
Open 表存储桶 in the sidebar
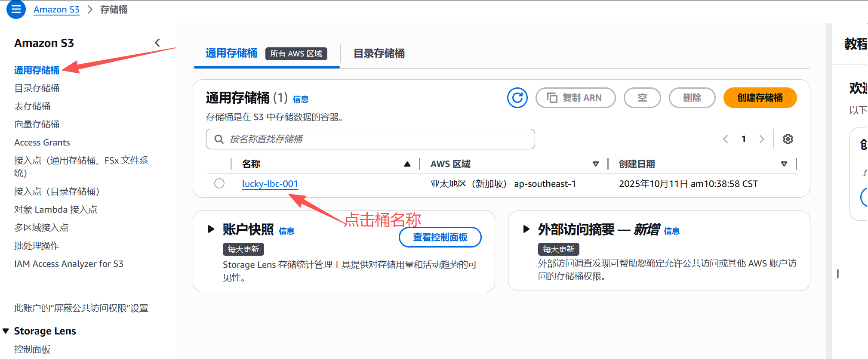(x=32, y=106)
